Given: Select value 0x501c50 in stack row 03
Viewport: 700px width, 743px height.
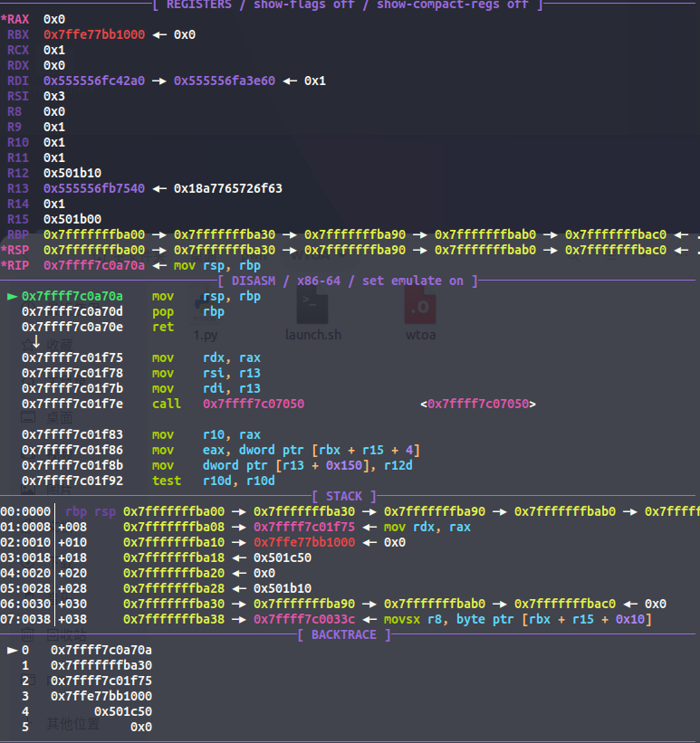Looking at the screenshot, I should (283, 558).
